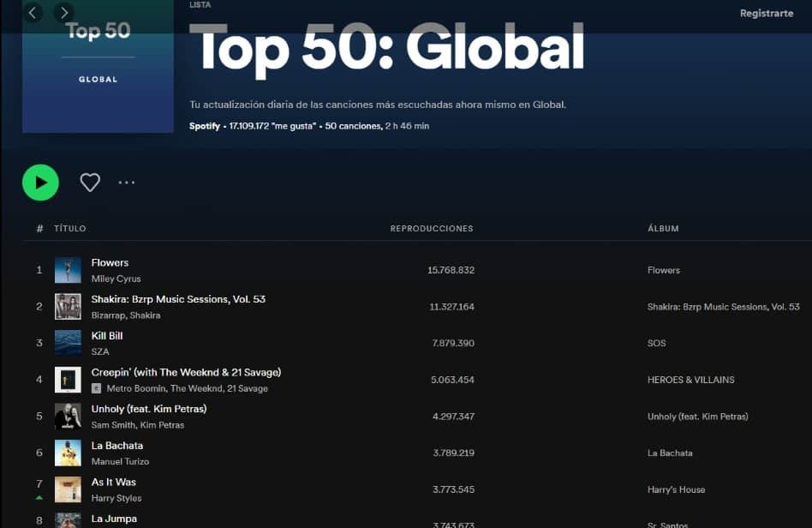812x528 pixels.
Task: Click the Registrarte sign-up link
Action: pos(767,14)
